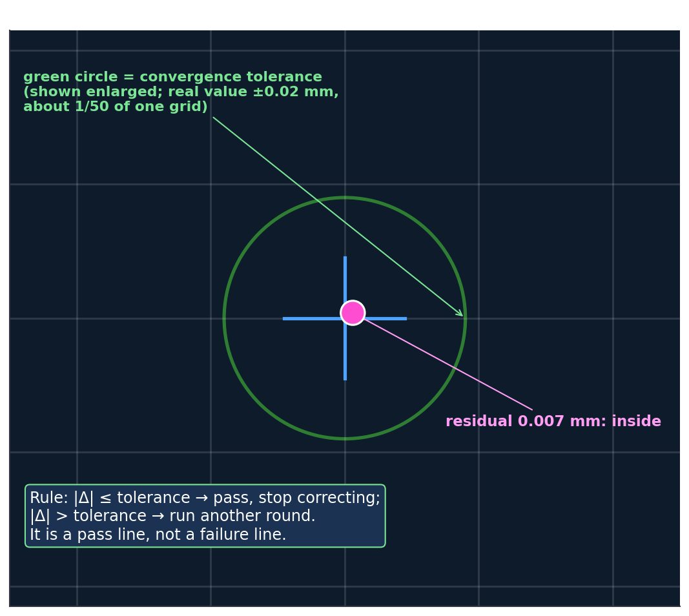Image resolution: width=689 pixels, height=616 pixels.
Task: Click the rule text box about tolerance
Action: (205, 516)
